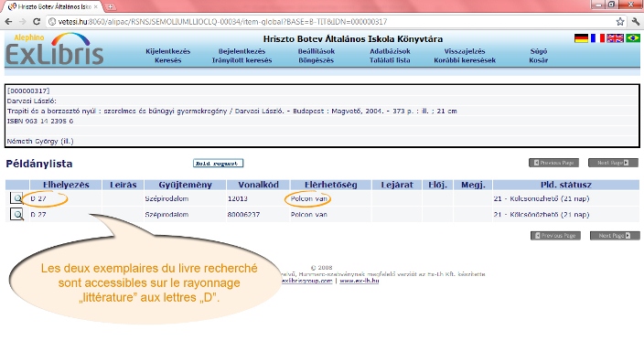Viewport: 644px width, 362px height.
Task: Go to the upper Next Page button
Action: pyautogui.click(x=613, y=163)
